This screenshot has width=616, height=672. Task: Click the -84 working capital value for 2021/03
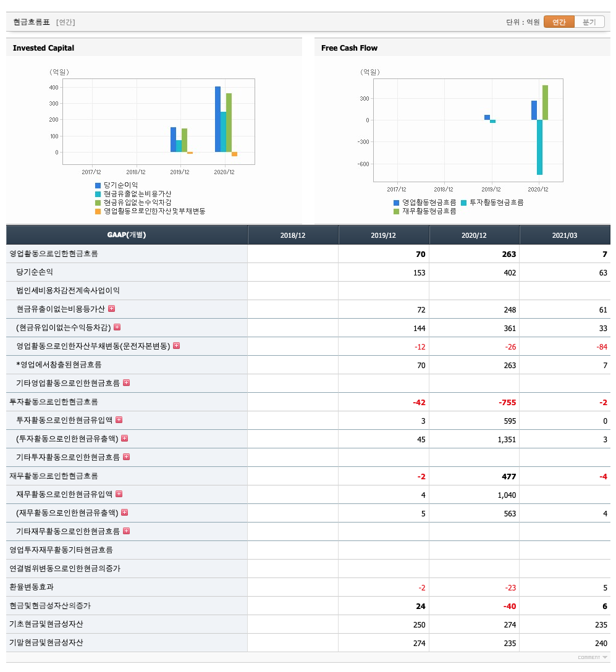pyautogui.click(x=602, y=346)
